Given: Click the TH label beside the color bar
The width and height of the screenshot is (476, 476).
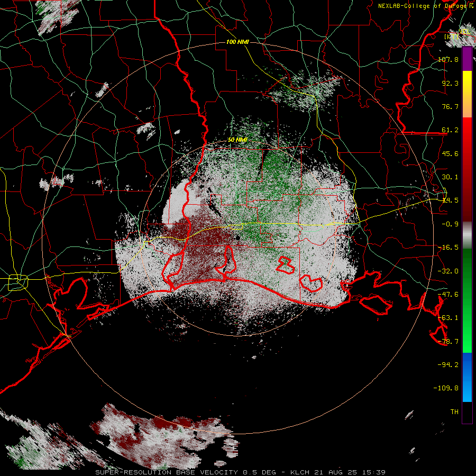Looking at the screenshot, I should pos(454,412).
